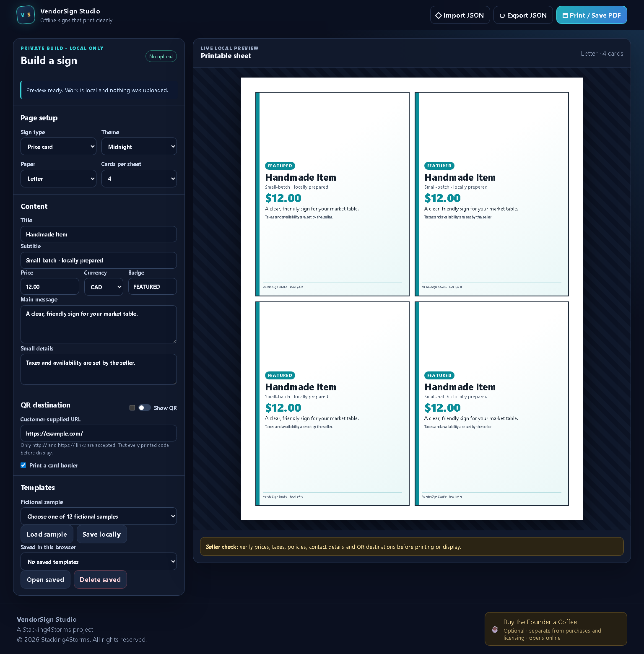
Task: Click the Export JSON button
Action: click(523, 15)
